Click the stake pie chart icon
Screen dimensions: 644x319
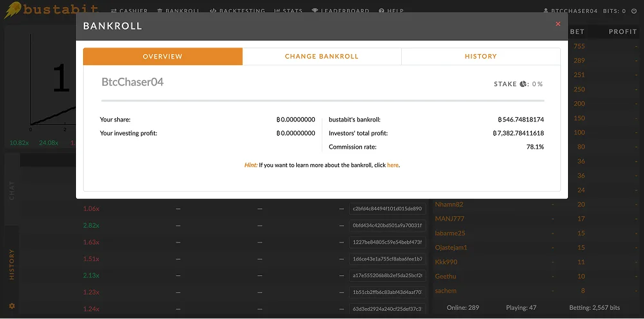tap(524, 84)
